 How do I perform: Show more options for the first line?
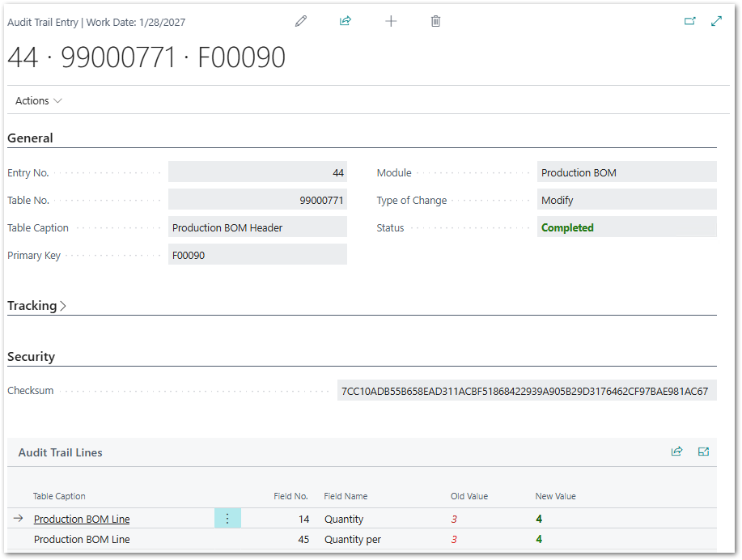[x=227, y=519]
